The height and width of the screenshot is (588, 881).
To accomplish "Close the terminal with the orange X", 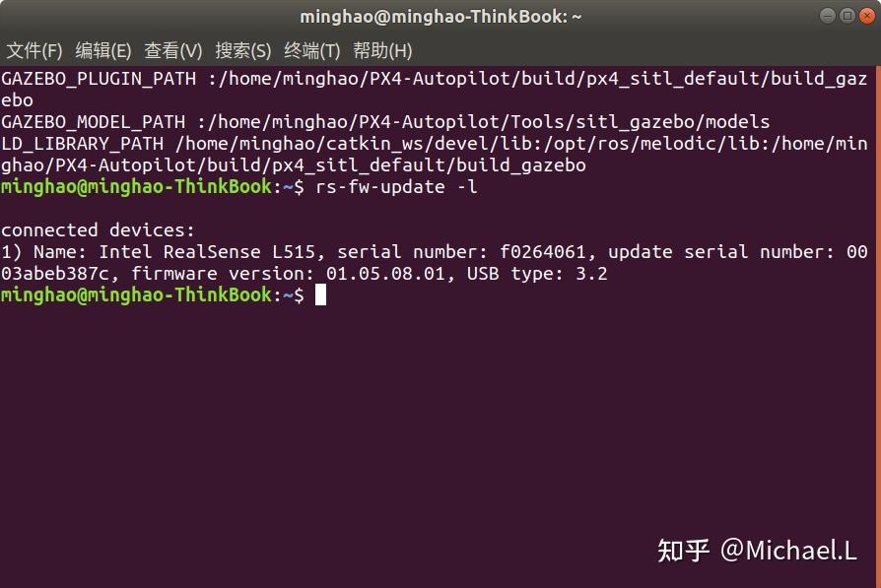I will tap(865, 17).
